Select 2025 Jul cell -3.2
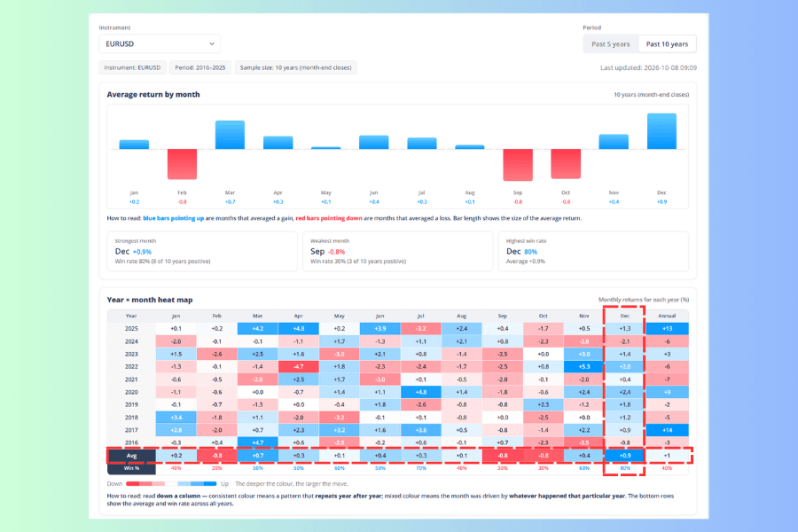The image size is (798, 532). pos(421,328)
